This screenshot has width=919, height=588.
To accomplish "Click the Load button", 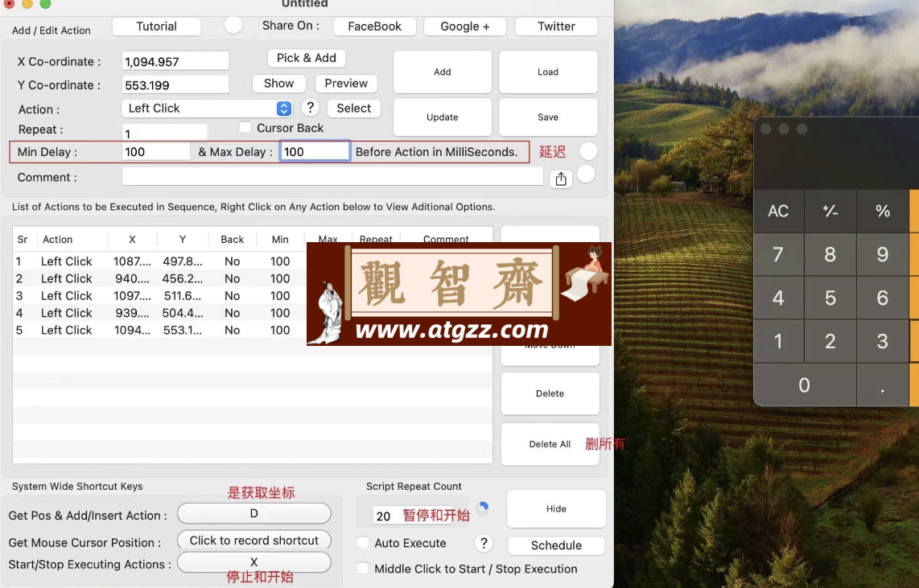I will tap(548, 72).
